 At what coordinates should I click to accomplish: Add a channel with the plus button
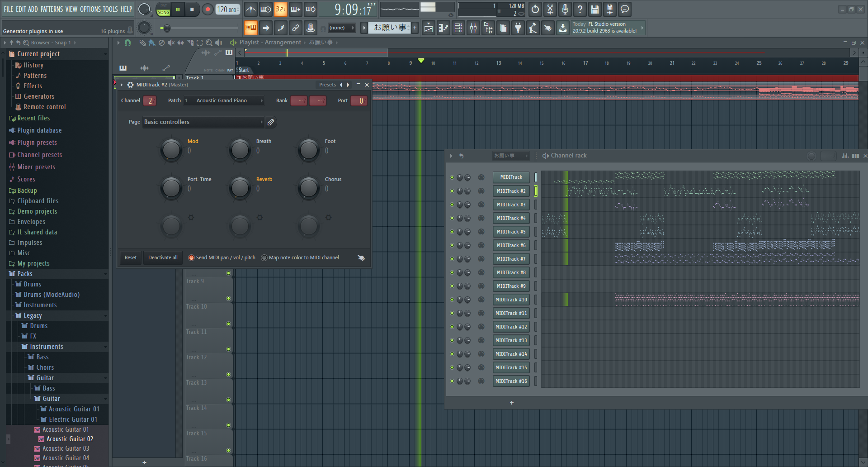point(512,403)
